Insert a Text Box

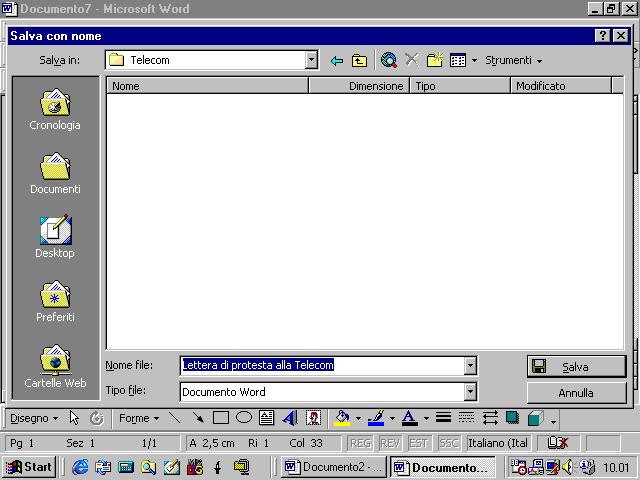[267, 418]
